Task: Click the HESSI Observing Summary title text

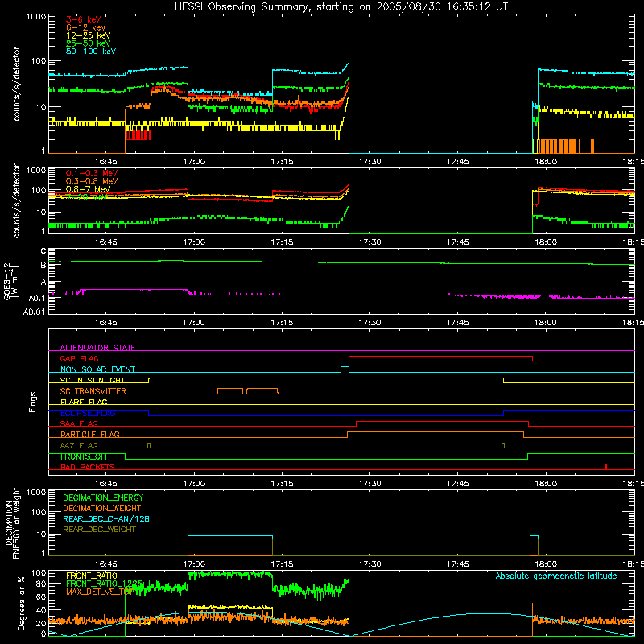Action: [341, 7]
